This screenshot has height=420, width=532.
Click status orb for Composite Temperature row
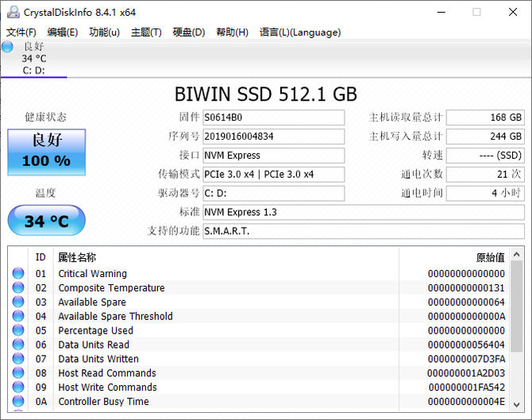tap(18, 288)
